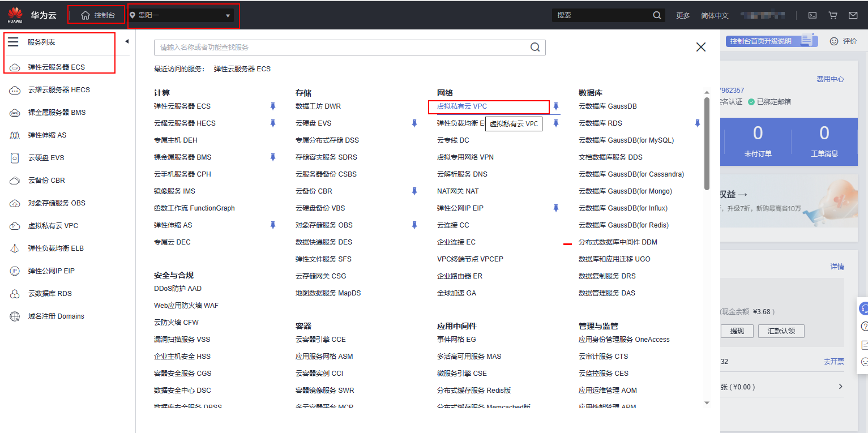Click the scrollbar down arrow in service panel
Screen dimensions: 868x433
[x=707, y=402]
